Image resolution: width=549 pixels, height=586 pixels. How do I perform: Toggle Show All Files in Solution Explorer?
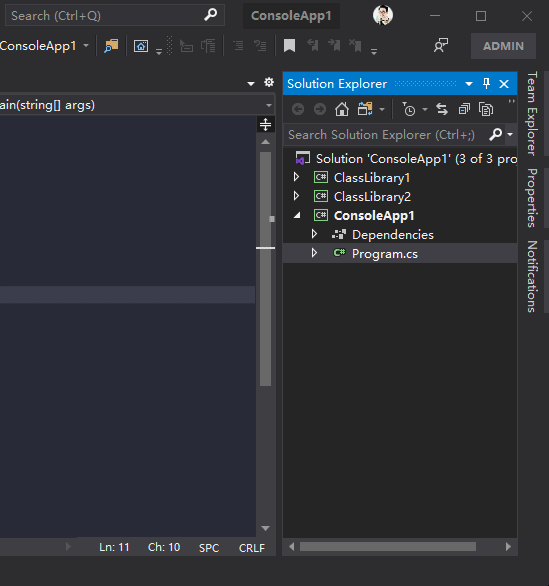pos(486,110)
